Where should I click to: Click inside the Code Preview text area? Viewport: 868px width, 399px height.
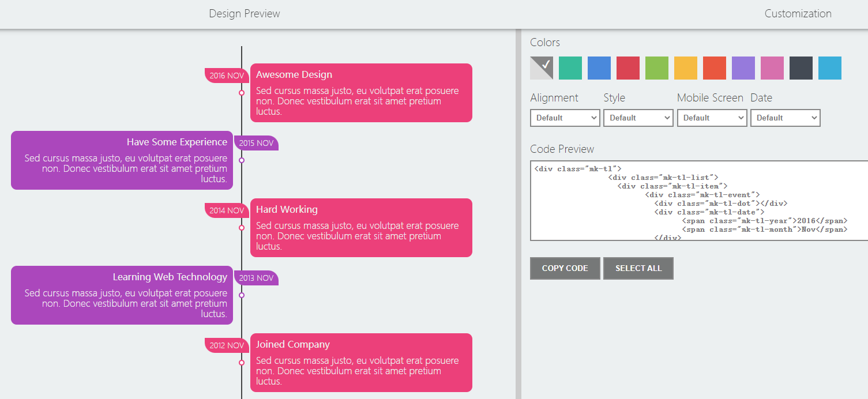point(698,200)
